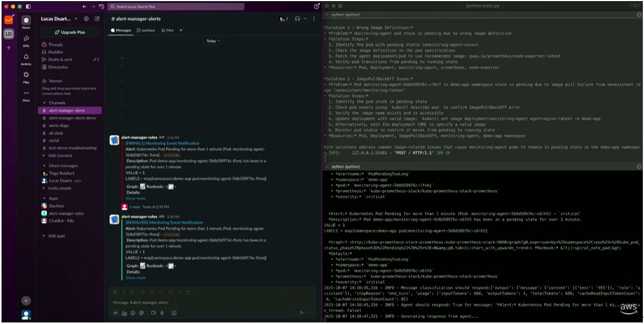
Task: Add a workspace with the plus icon
Action: pos(8,48)
